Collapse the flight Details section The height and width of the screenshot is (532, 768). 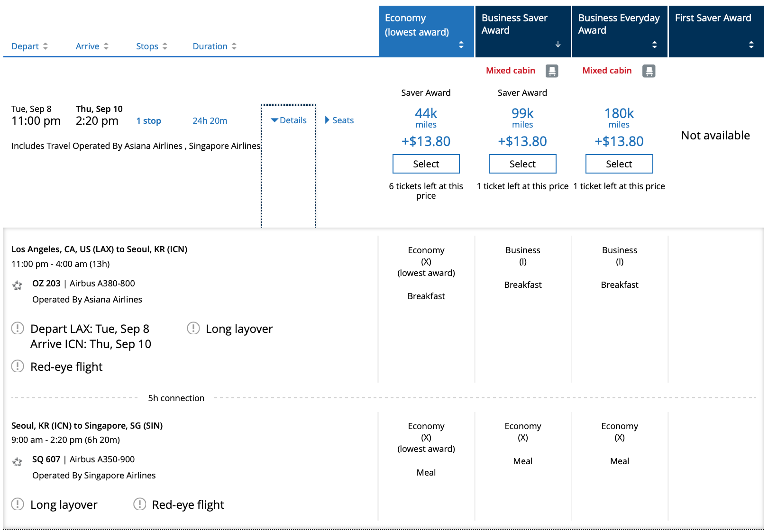pyautogui.click(x=289, y=120)
